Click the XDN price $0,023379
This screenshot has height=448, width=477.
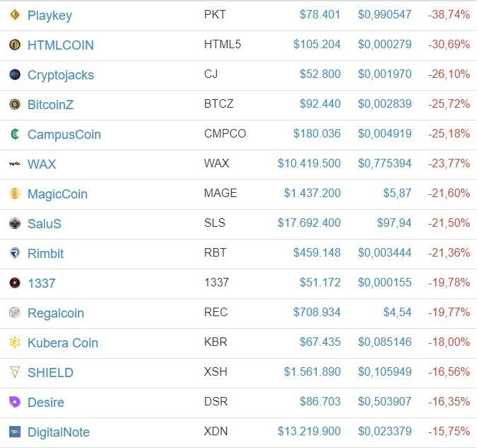point(384,432)
